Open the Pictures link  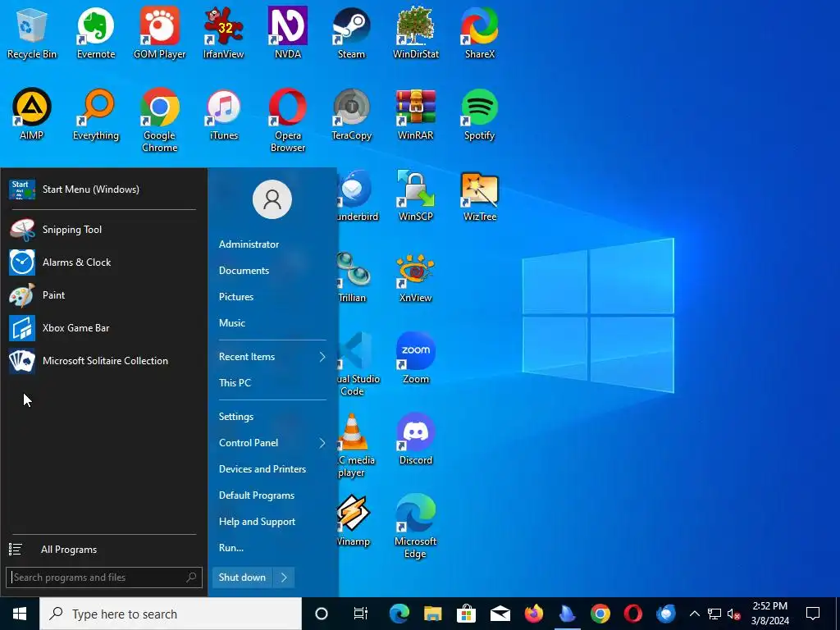click(x=236, y=297)
